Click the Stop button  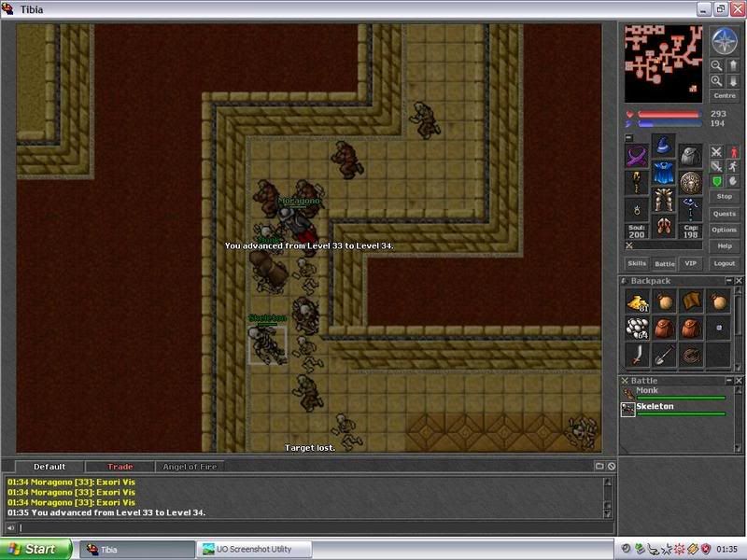pyautogui.click(x=725, y=196)
